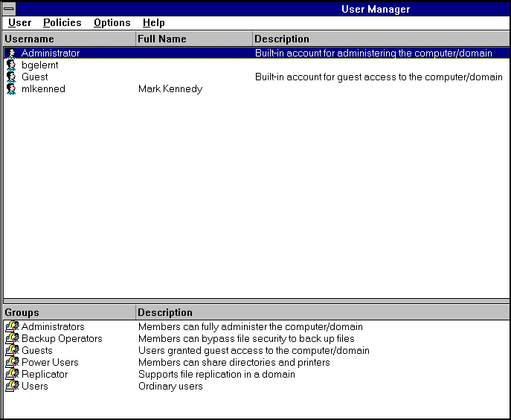Click the 'Ordinary users' description
The height and width of the screenshot is (420, 511).
pyautogui.click(x=170, y=386)
